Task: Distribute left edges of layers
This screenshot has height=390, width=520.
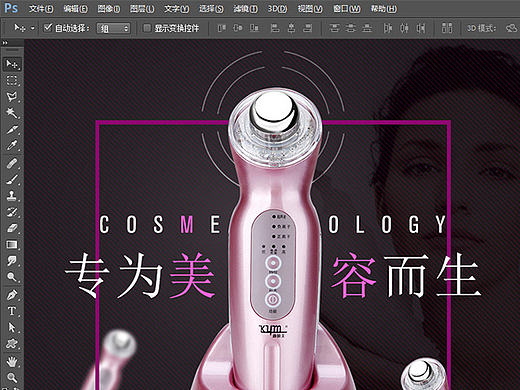Action: [388, 28]
